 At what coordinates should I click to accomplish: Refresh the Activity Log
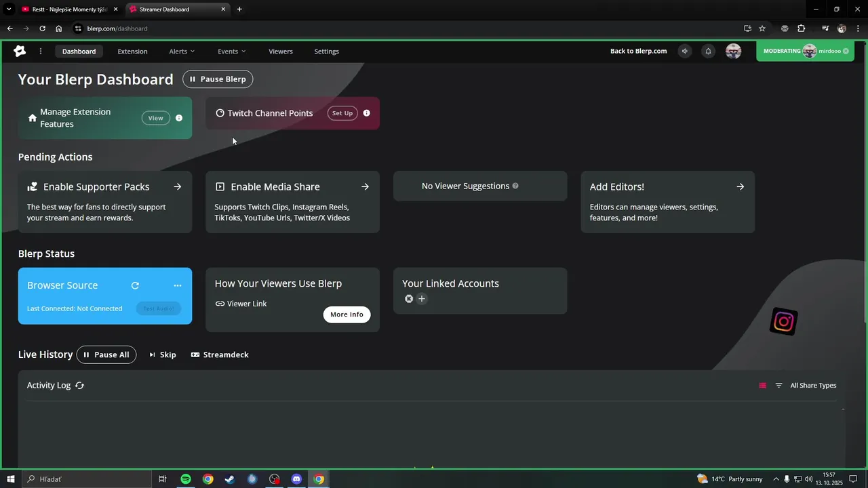(79, 385)
